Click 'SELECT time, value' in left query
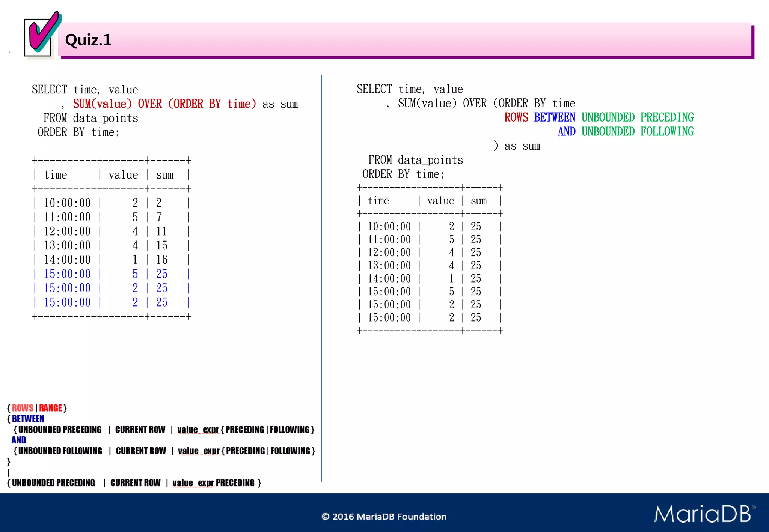This screenshot has height=532, width=769. [85, 90]
